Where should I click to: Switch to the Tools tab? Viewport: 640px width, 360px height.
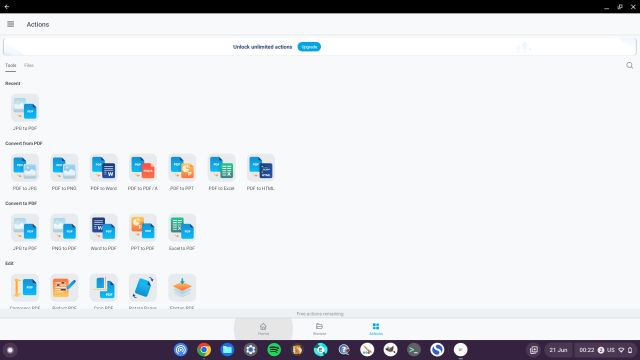pyautogui.click(x=11, y=65)
